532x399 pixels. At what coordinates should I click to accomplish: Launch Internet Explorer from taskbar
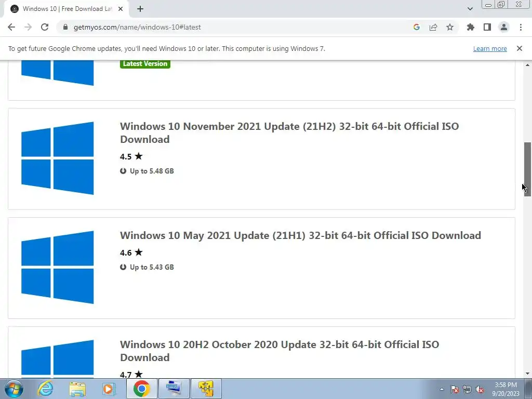coord(46,389)
